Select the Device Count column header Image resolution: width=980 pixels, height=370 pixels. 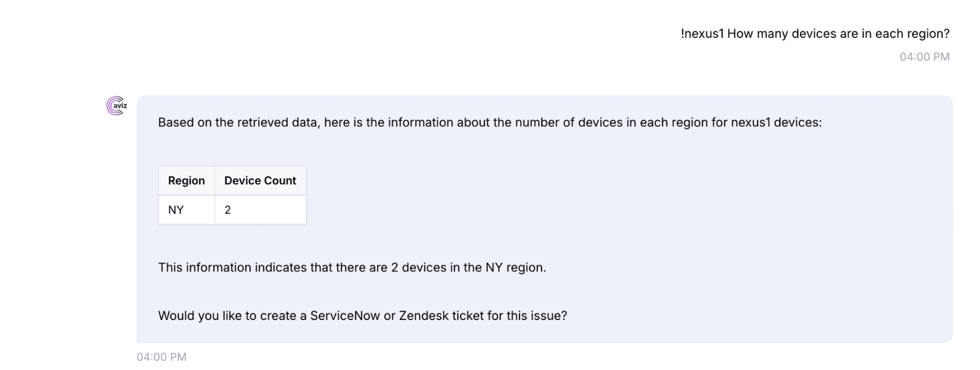coord(260,181)
